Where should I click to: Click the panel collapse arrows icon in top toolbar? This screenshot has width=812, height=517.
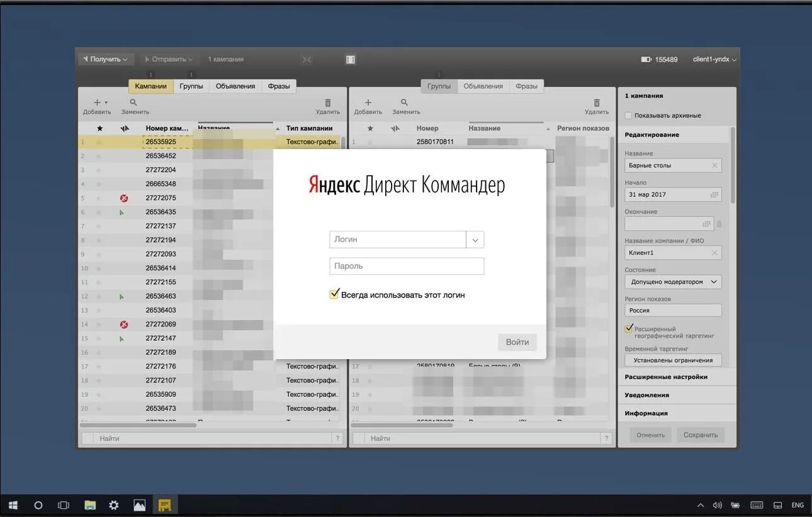click(307, 60)
